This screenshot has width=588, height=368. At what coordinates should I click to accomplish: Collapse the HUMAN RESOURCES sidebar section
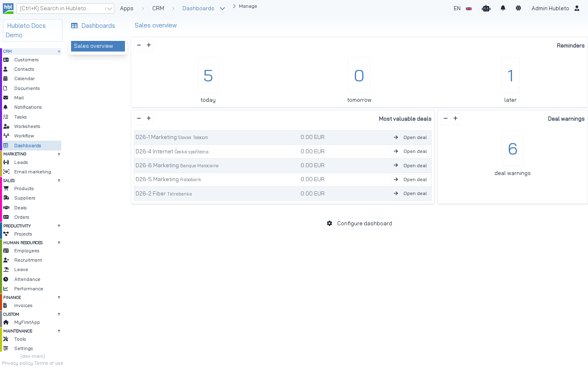tap(59, 242)
